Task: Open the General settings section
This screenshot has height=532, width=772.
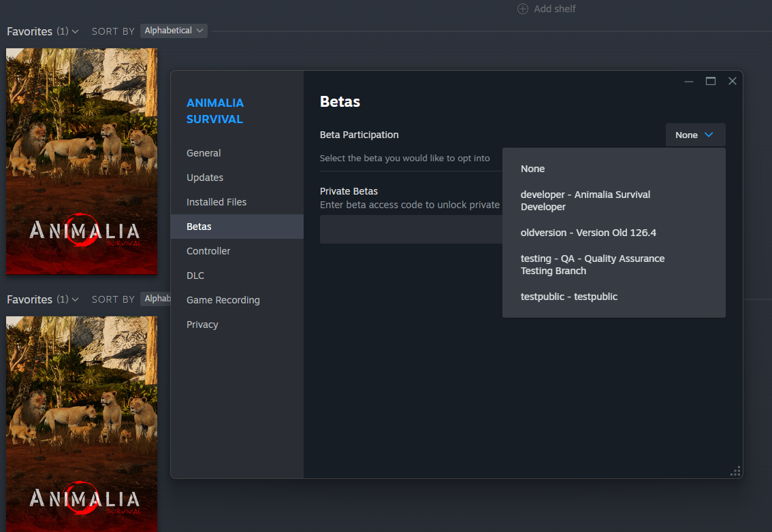Action: click(x=204, y=152)
